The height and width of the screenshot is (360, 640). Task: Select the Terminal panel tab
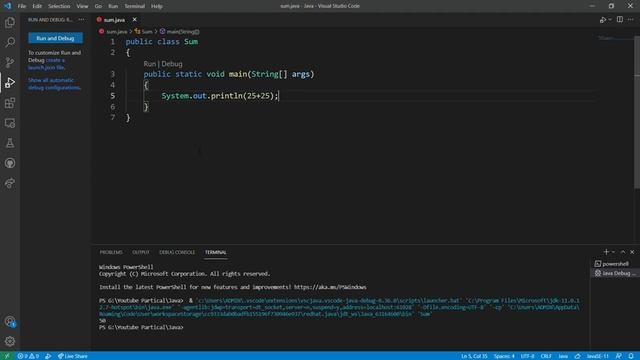click(x=216, y=252)
